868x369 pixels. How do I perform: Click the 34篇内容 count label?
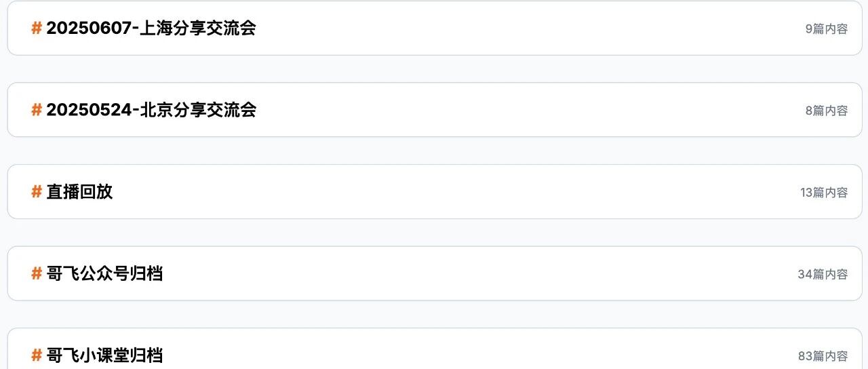(822, 274)
